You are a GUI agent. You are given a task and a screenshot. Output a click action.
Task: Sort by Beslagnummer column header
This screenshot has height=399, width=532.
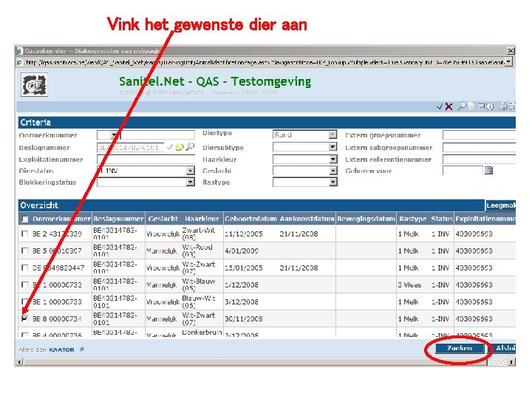[x=118, y=219]
